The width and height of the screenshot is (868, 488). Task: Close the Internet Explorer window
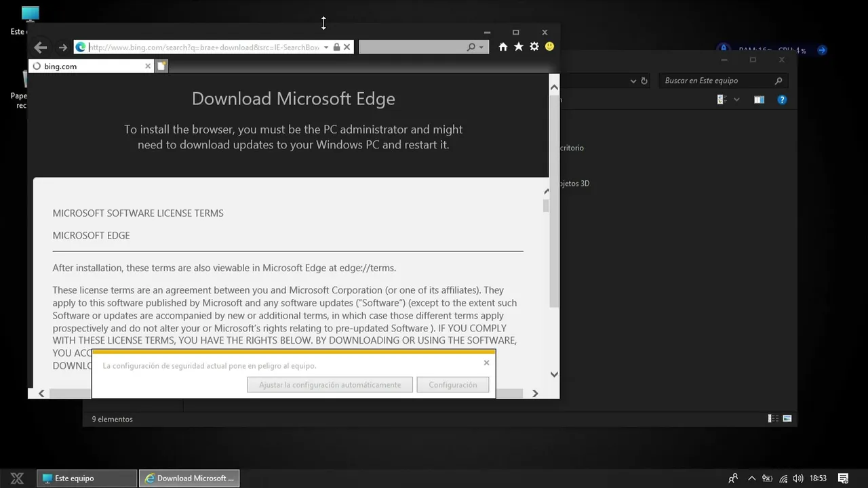pyautogui.click(x=545, y=32)
